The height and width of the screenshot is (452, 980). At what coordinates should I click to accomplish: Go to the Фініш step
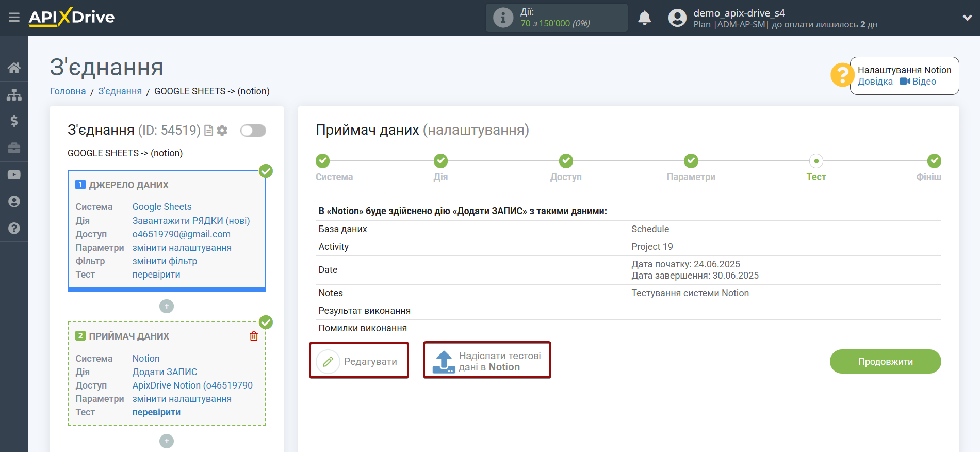click(934, 161)
